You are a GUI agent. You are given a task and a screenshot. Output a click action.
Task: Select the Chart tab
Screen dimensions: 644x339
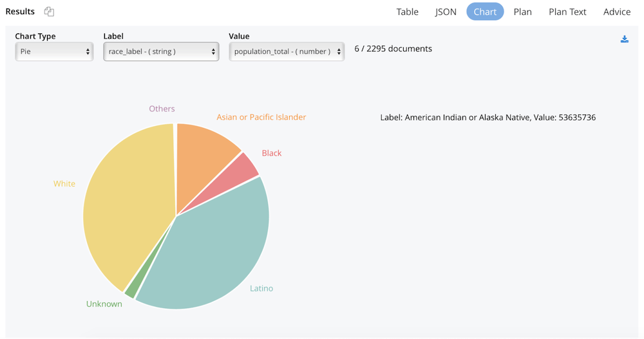tap(485, 12)
